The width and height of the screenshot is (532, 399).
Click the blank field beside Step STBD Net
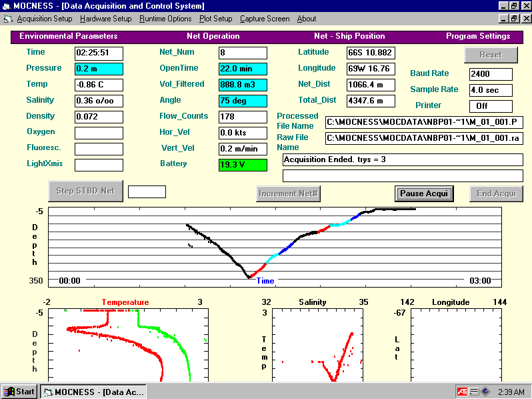(147, 191)
